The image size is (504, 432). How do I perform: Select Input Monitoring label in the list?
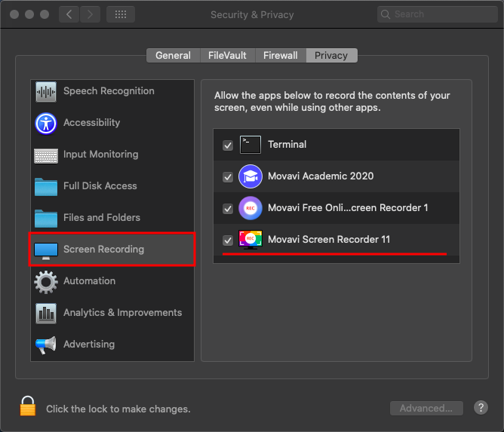coord(101,154)
